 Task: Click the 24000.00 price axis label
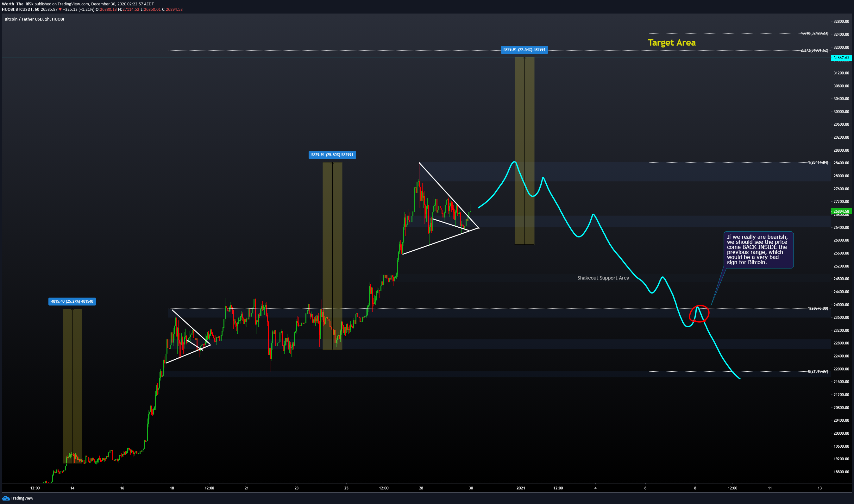click(x=841, y=305)
